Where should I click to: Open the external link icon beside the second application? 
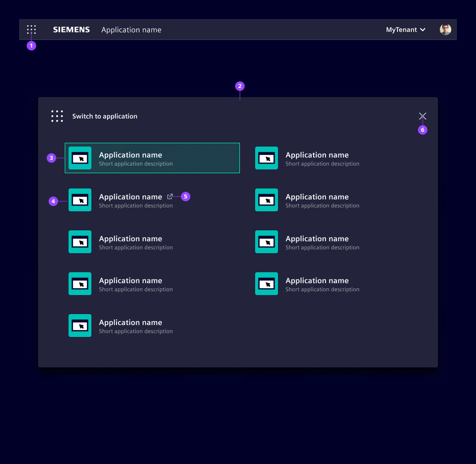click(x=170, y=196)
